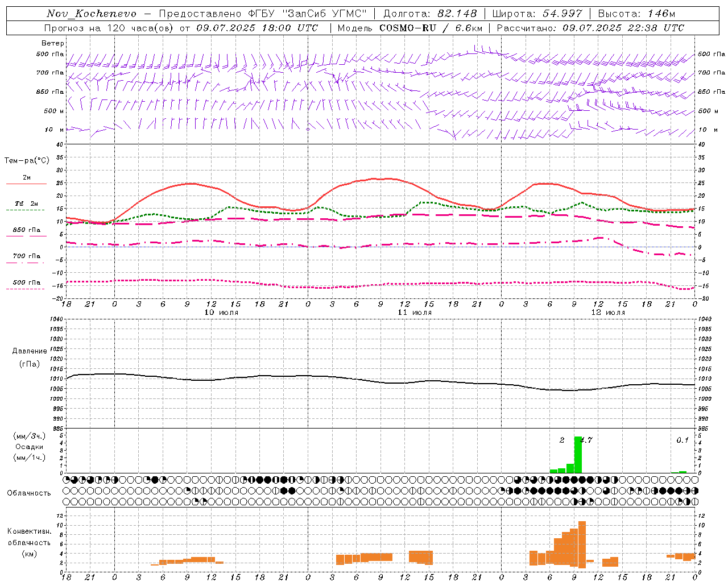Click the forecast start time 09.07.2025 18:00 UTC
The image size is (728, 582).
click(x=257, y=28)
